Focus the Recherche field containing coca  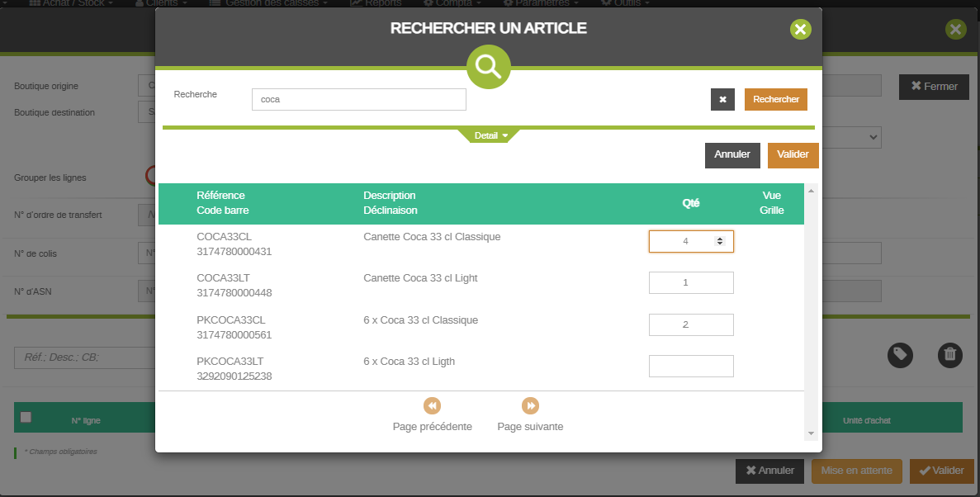(359, 99)
